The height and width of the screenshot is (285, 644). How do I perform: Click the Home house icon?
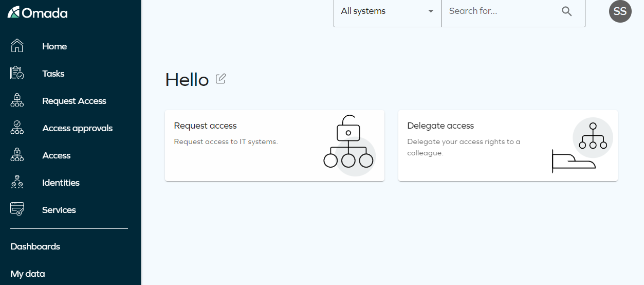(x=17, y=46)
